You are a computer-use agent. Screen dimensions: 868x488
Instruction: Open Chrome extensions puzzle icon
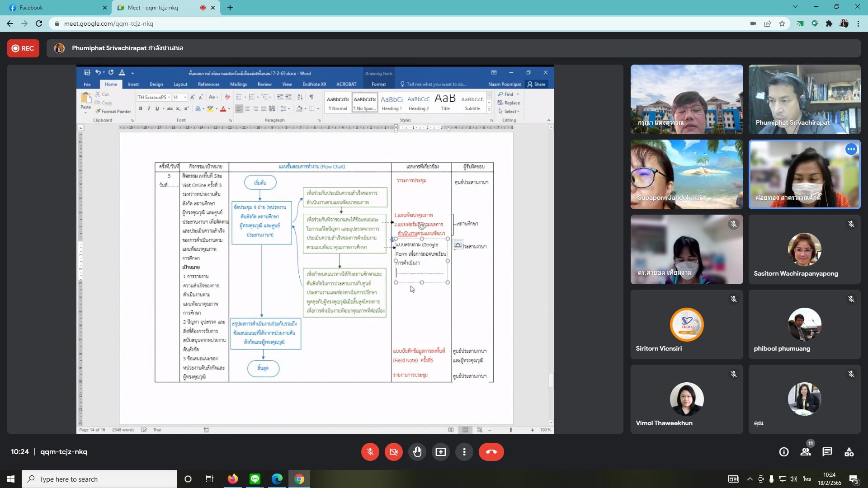coord(829,23)
